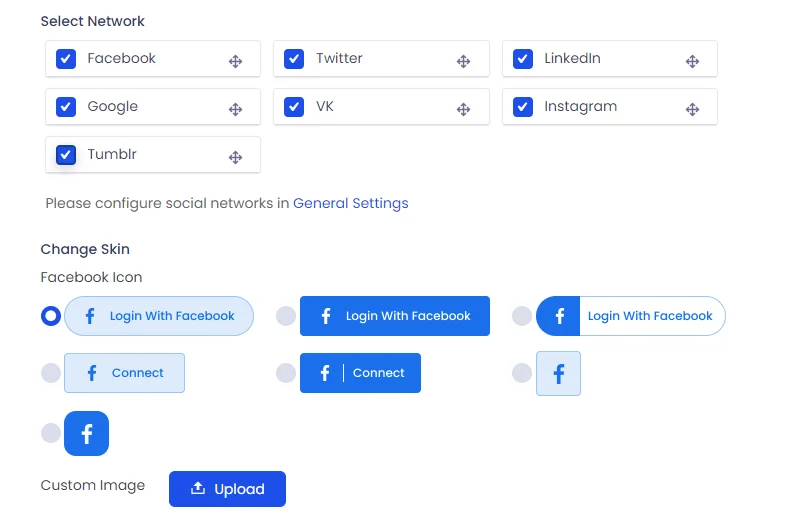The height and width of the screenshot is (522, 799).
Task: Untick the LinkedIn checkbox
Action: (x=523, y=59)
